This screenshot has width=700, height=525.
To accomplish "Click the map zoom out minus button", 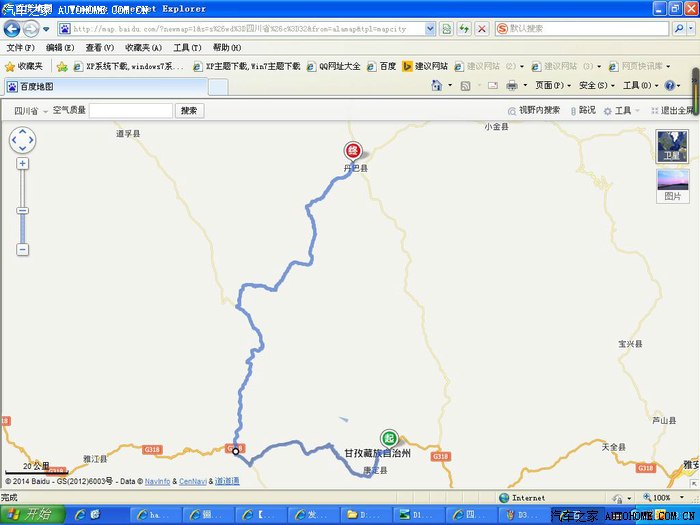I will pyautogui.click(x=22, y=249).
